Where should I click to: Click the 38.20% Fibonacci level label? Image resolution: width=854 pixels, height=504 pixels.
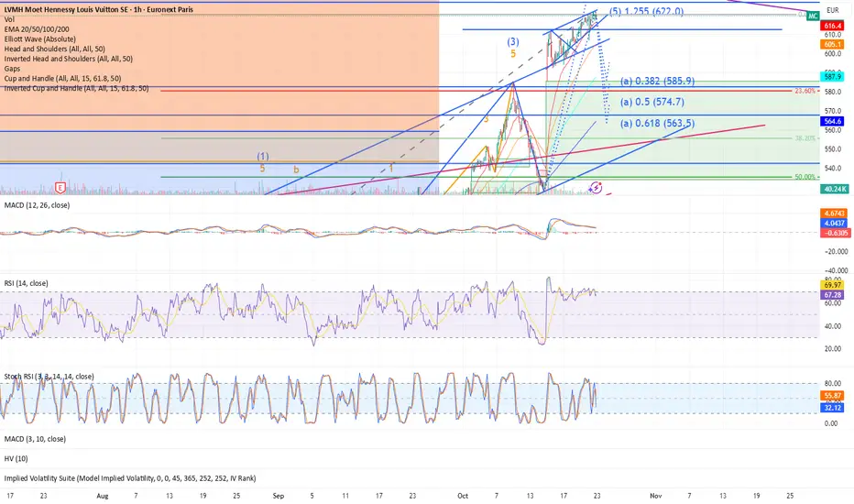805,138
